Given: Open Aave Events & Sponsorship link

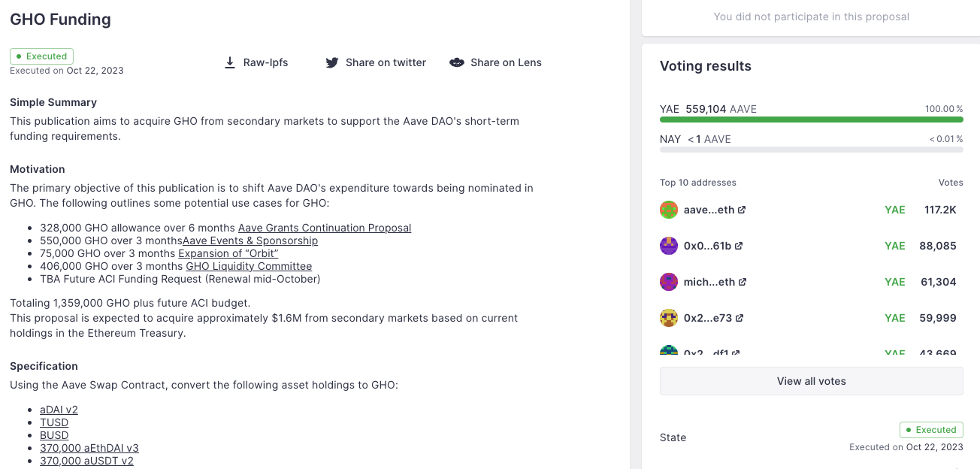Looking at the screenshot, I should click(250, 241).
